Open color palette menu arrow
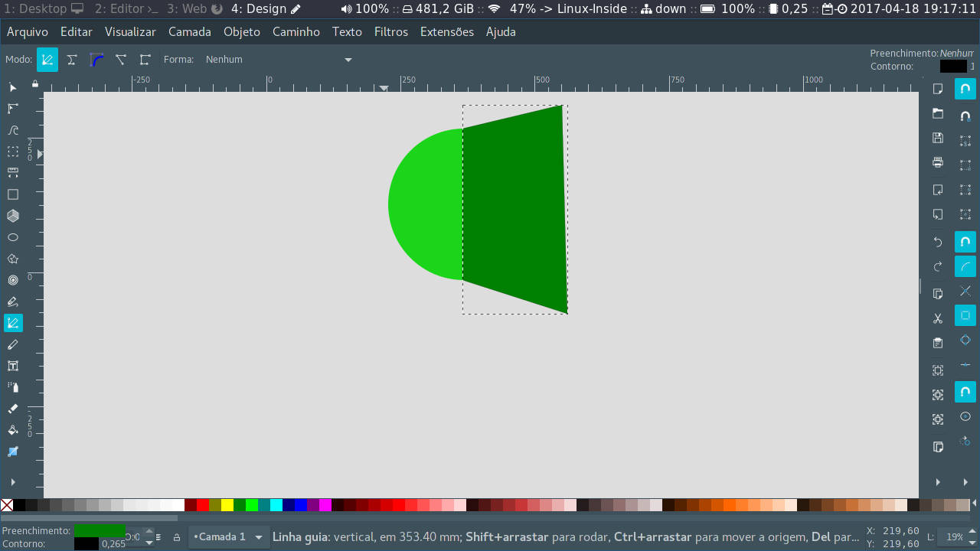The image size is (980, 551). 975,504
